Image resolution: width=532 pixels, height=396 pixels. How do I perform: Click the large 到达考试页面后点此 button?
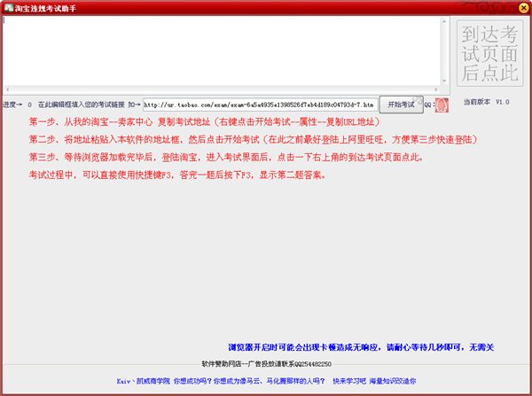[x=487, y=52]
